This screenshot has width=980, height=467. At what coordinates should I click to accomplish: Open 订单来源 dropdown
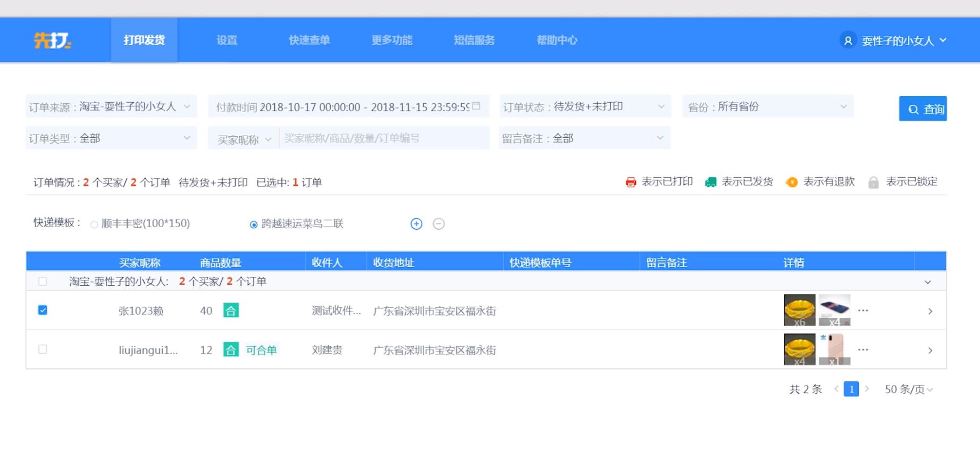[111, 106]
